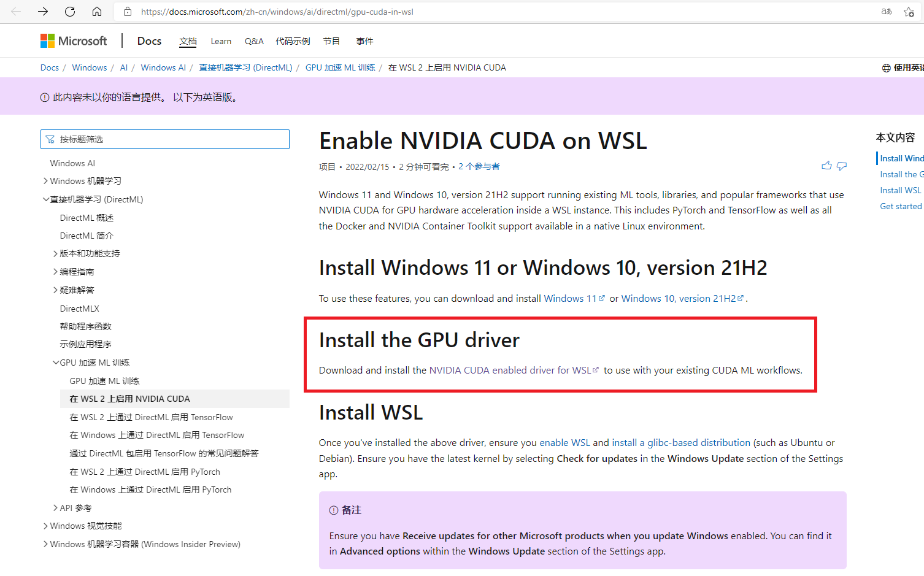Open NVIDIA CUDA enabled driver for WSL link
Viewport: 924px width, 576px height.
click(x=514, y=370)
